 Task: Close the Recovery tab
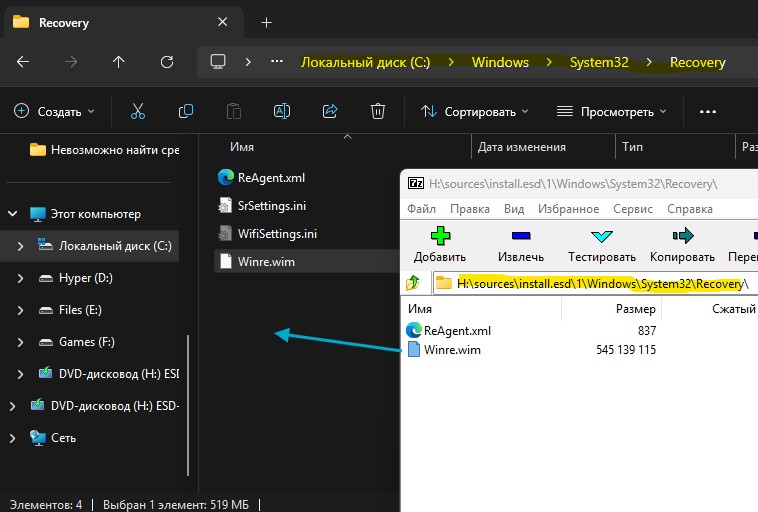(x=222, y=22)
